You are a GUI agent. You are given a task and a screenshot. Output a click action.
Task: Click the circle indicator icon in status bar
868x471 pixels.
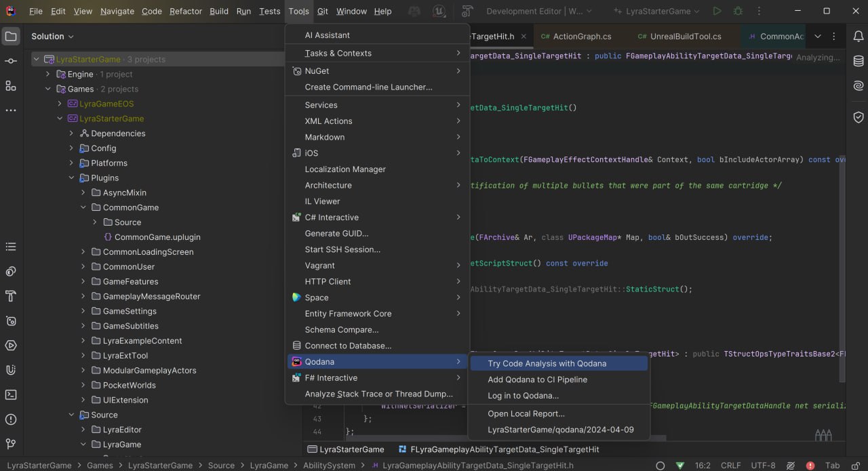click(x=660, y=466)
